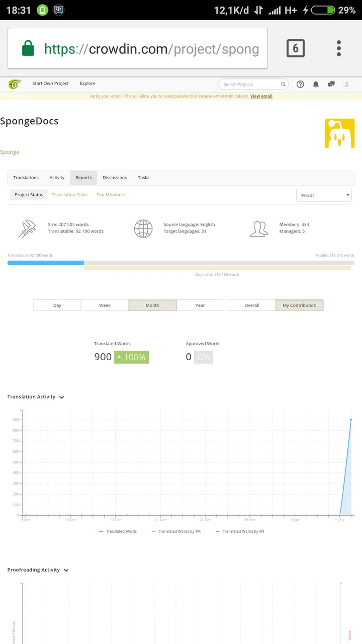This screenshot has height=644, width=362.
Task: Open the browser three-dot menu
Action: point(339,48)
